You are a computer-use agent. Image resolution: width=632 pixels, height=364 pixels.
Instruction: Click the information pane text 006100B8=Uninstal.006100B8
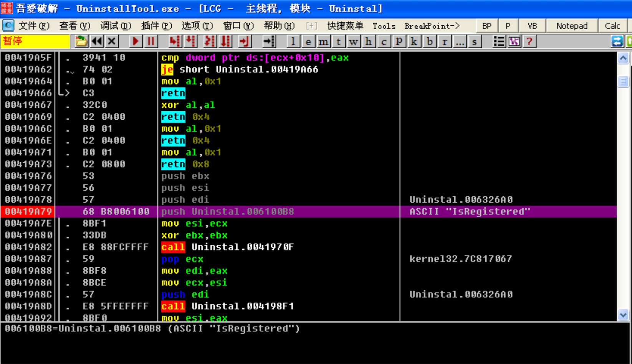coord(83,329)
